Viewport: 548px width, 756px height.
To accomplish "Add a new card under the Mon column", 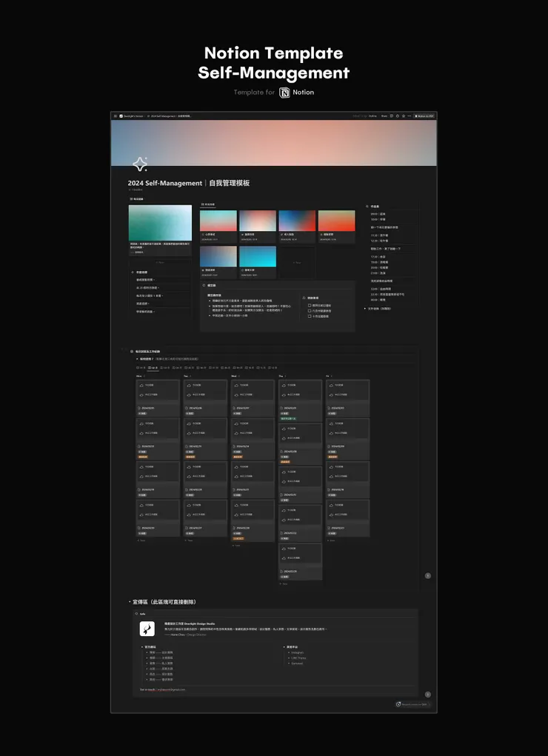I will click(x=142, y=540).
